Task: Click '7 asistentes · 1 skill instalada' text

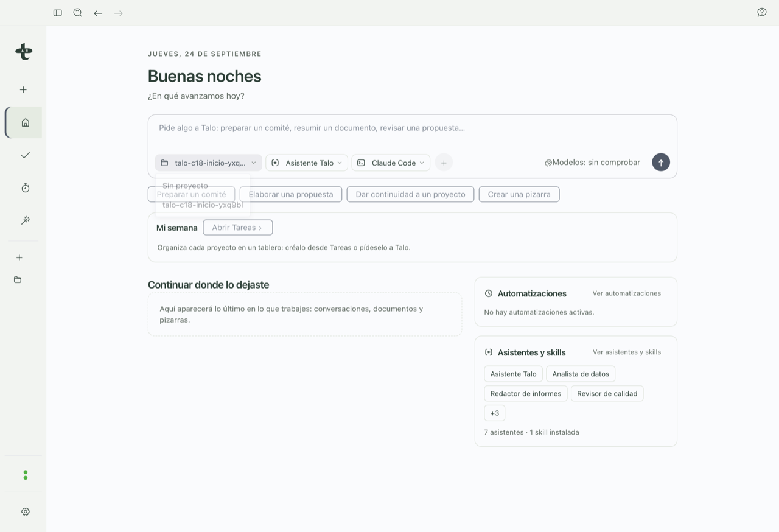Action: point(531,432)
